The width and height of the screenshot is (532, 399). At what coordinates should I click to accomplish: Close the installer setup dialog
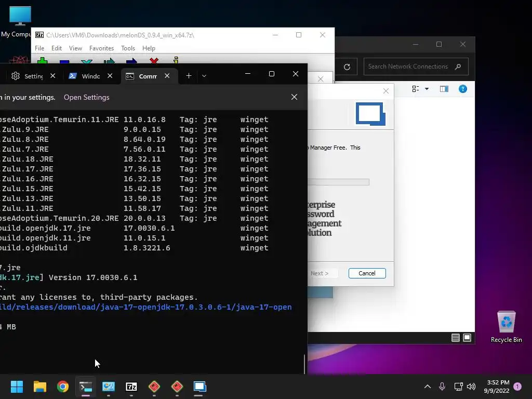(386, 91)
